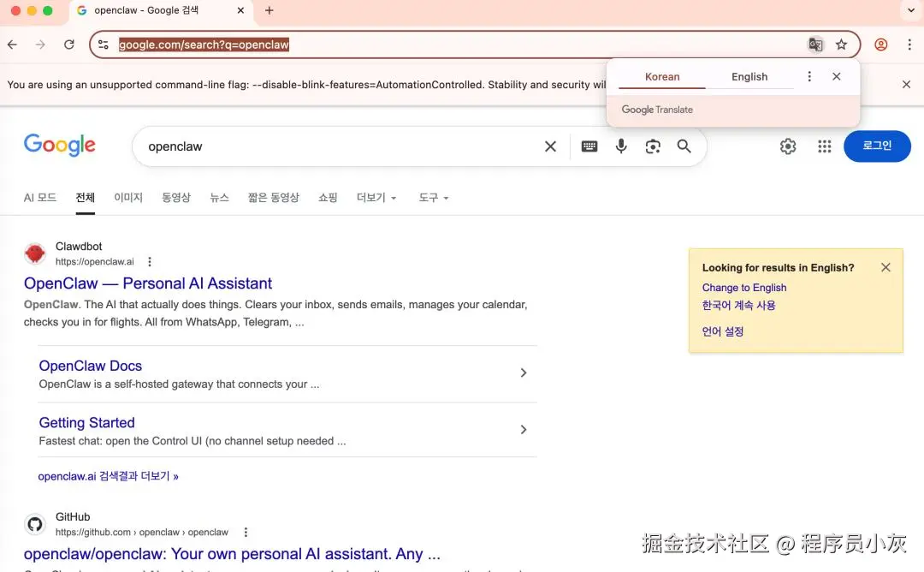Click the GitHub favicon
Image resolution: width=924 pixels, height=572 pixels.
click(x=35, y=524)
